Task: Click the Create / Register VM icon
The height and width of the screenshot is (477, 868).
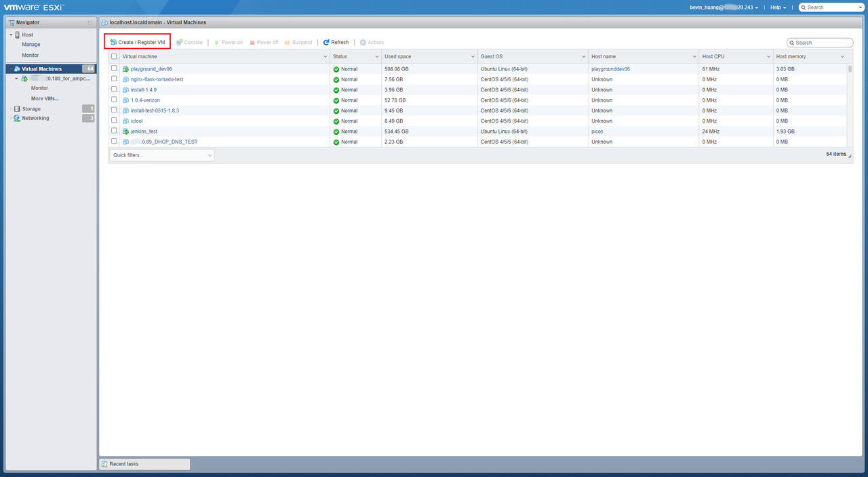Action: point(113,42)
